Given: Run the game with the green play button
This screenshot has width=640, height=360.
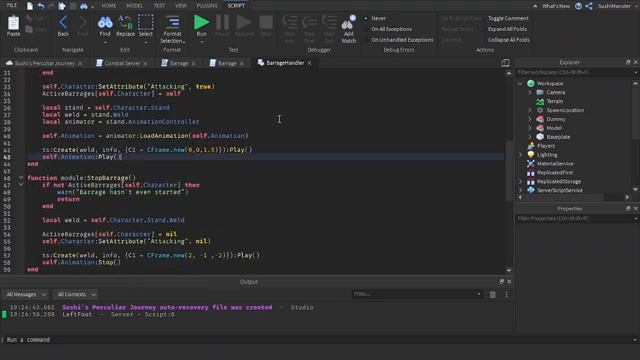Looking at the screenshot, I should point(201,22).
